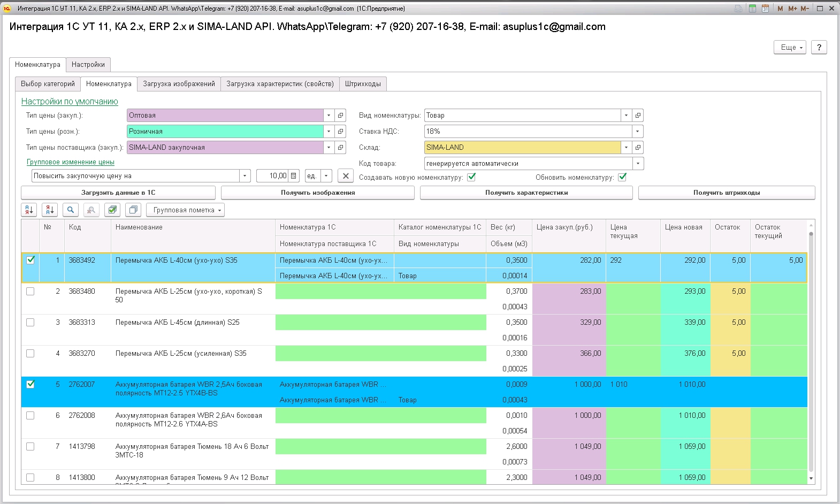Tick the checkbox for row 3683313
The image size is (840, 504).
pos(30,323)
